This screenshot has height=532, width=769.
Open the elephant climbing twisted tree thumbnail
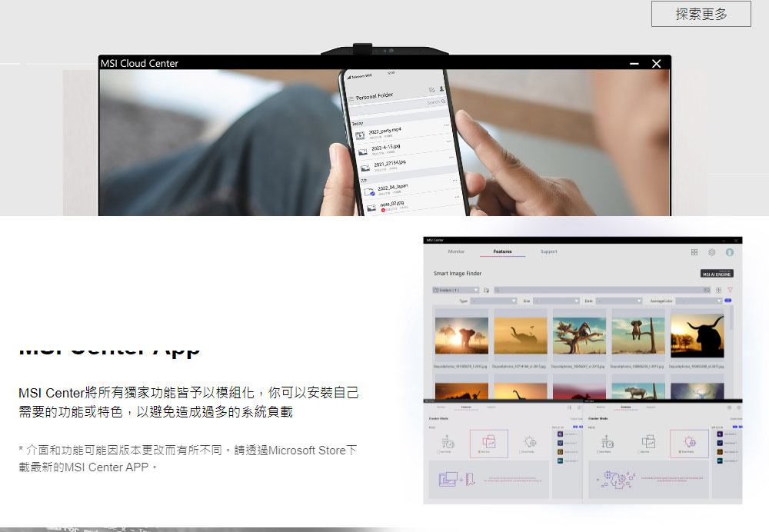[579, 336]
